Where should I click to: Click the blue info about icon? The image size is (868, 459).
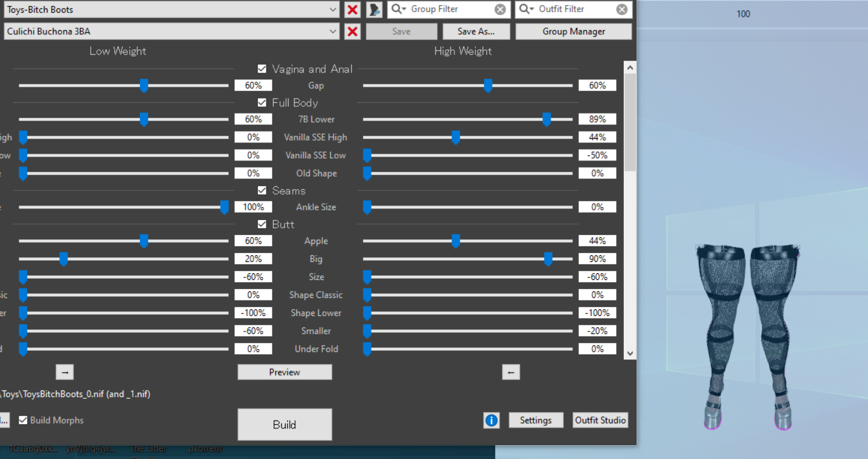[x=491, y=420]
